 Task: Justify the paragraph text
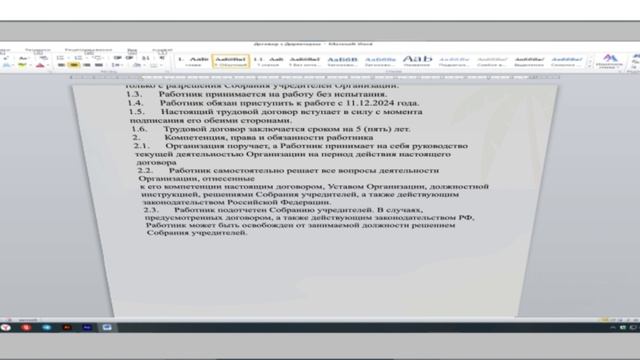point(99,65)
